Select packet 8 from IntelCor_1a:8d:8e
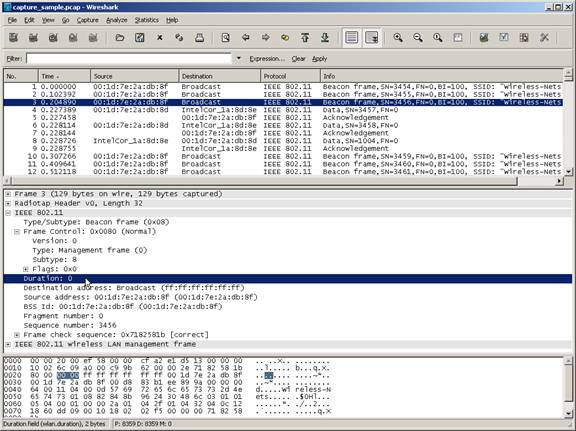 coord(283,141)
